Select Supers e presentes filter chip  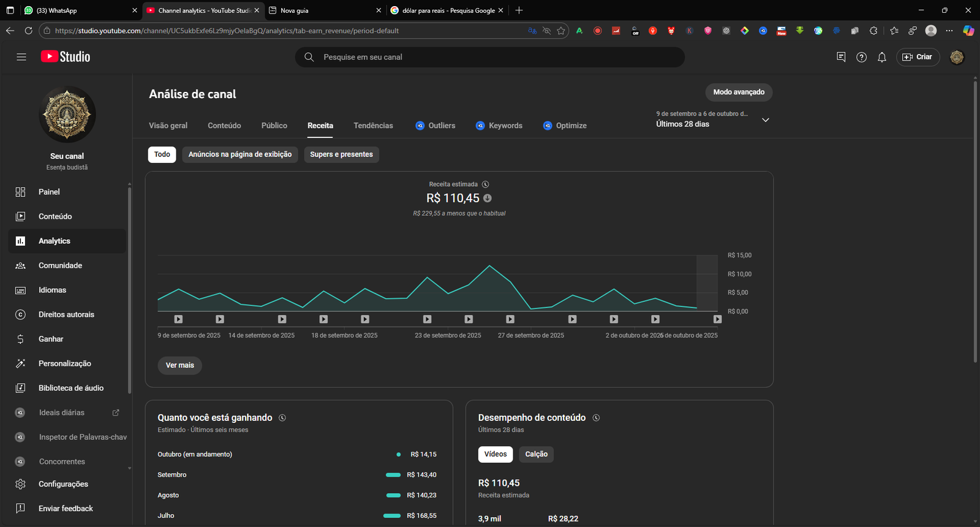pos(341,154)
